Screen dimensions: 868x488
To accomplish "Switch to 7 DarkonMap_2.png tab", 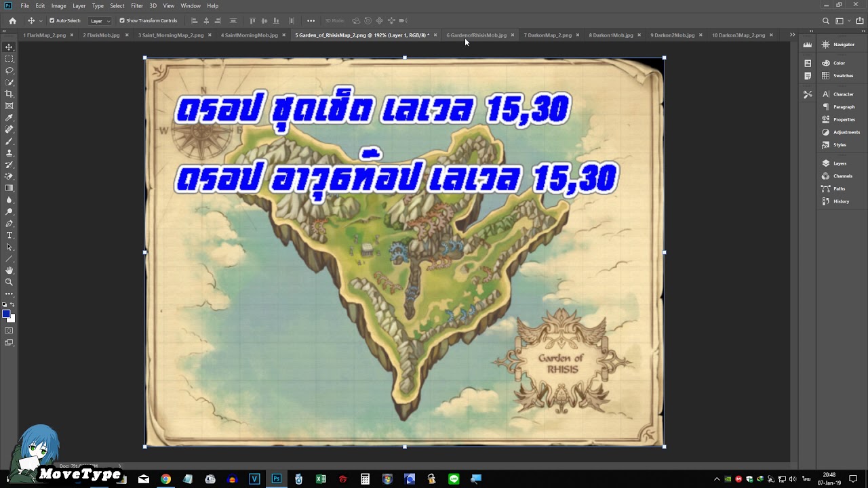I will click(547, 35).
